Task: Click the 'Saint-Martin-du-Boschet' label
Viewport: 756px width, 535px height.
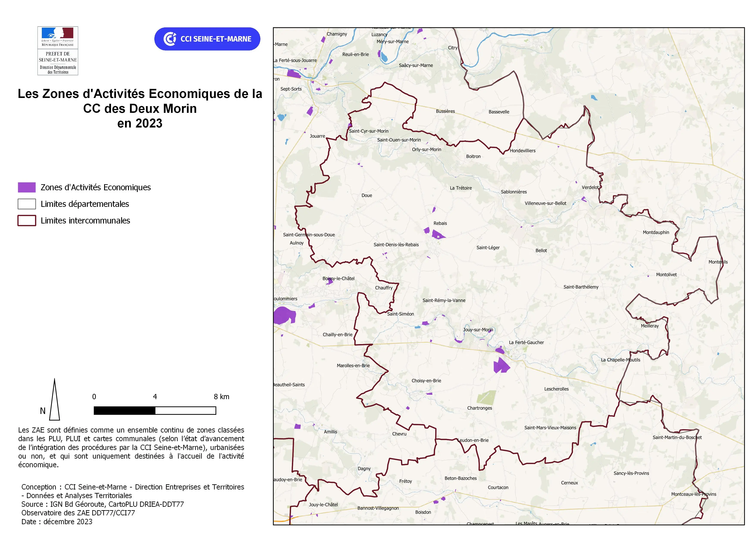Action: [677, 437]
